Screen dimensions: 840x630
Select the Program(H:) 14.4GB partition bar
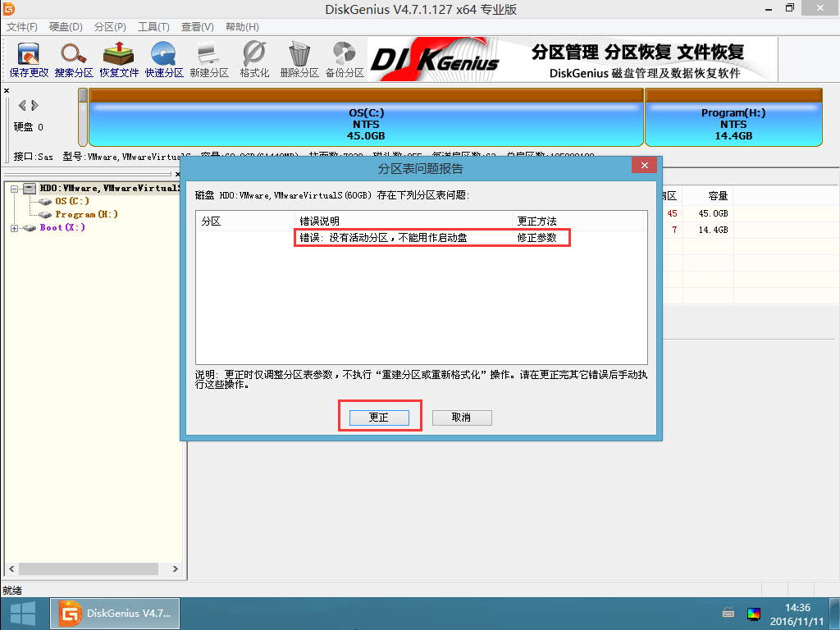pyautogui.click(x=733, y=117)
